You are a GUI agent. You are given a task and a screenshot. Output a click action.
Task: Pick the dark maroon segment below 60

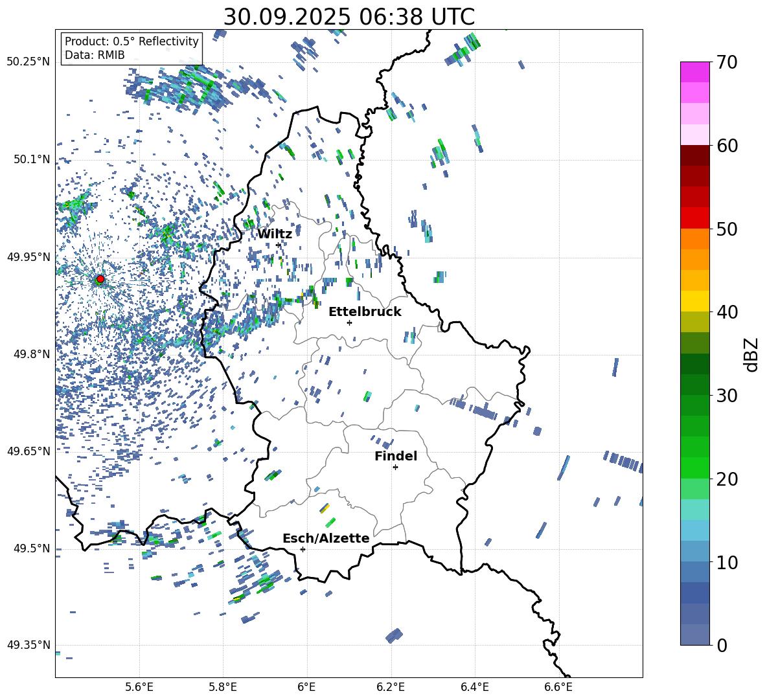(x=695, y=155)
